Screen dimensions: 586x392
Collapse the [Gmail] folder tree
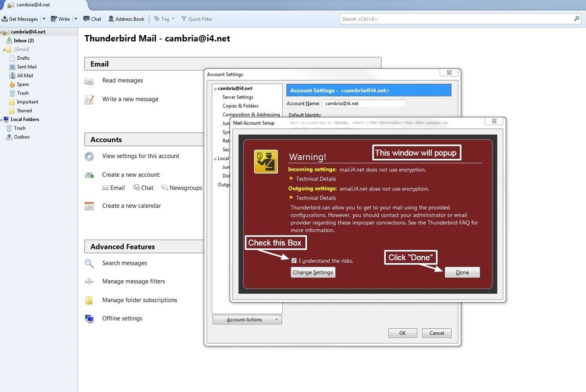4,49
